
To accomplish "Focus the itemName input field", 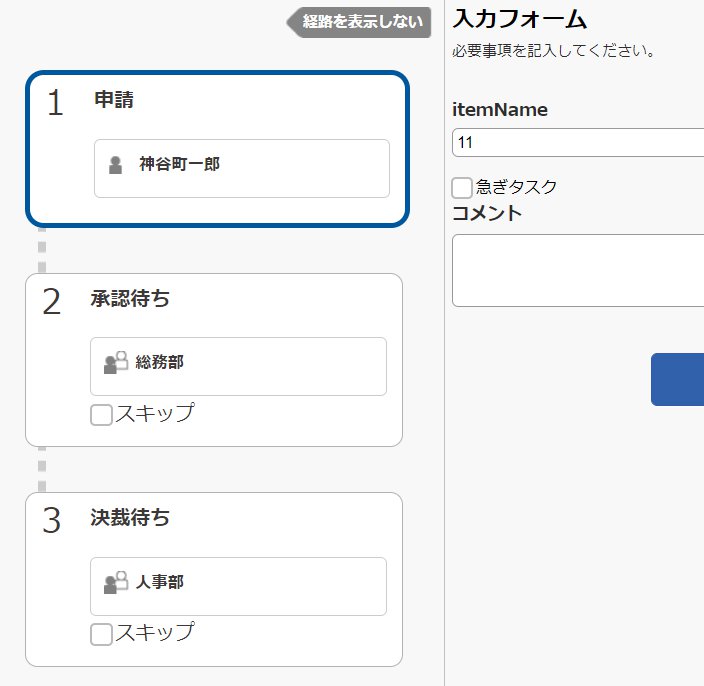I will tap(578, 143).
